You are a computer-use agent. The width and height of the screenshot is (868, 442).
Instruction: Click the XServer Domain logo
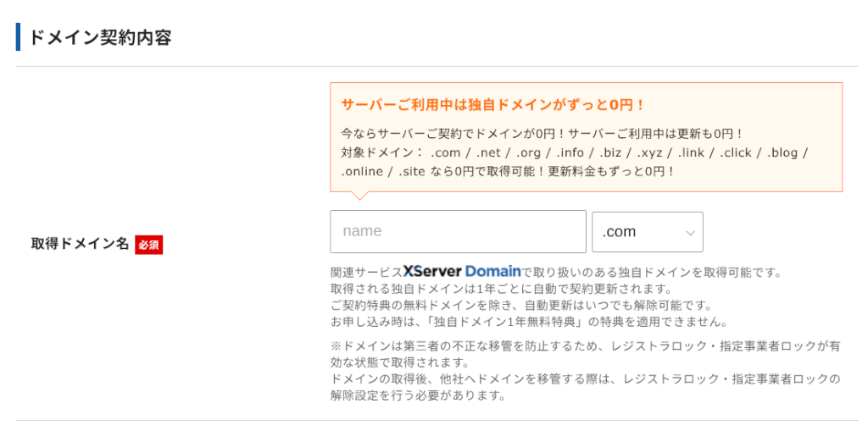tap(462, 271)
